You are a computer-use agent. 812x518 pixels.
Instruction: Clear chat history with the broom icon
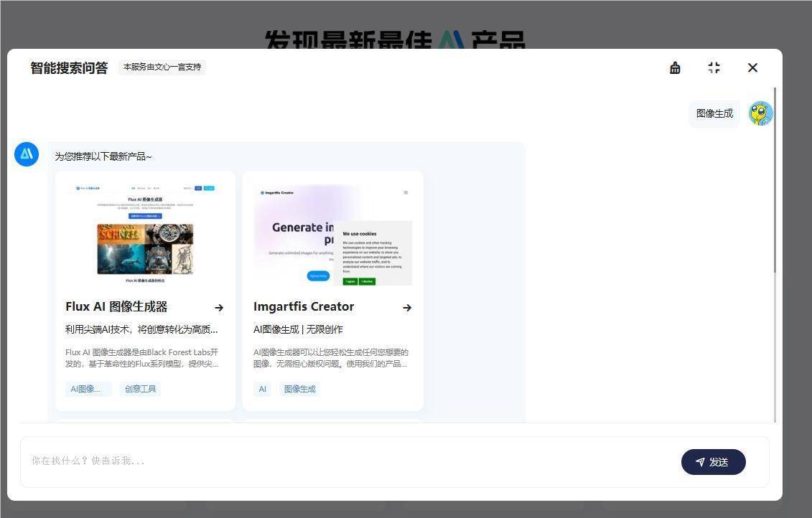pyautogui.click(x=675, y=67)
